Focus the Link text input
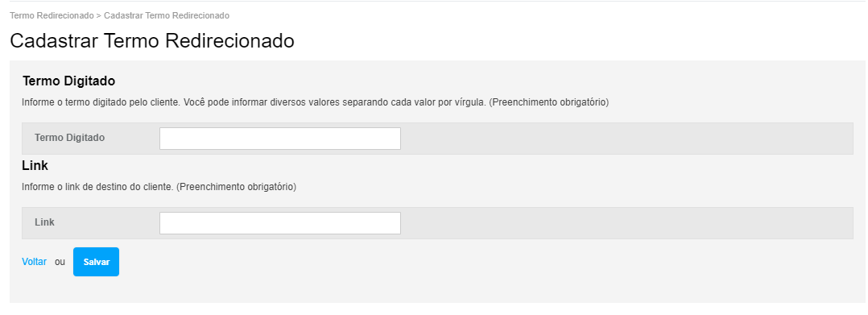Image resolution: width=868 pixels, height=315 pixels. pos(280,223)
